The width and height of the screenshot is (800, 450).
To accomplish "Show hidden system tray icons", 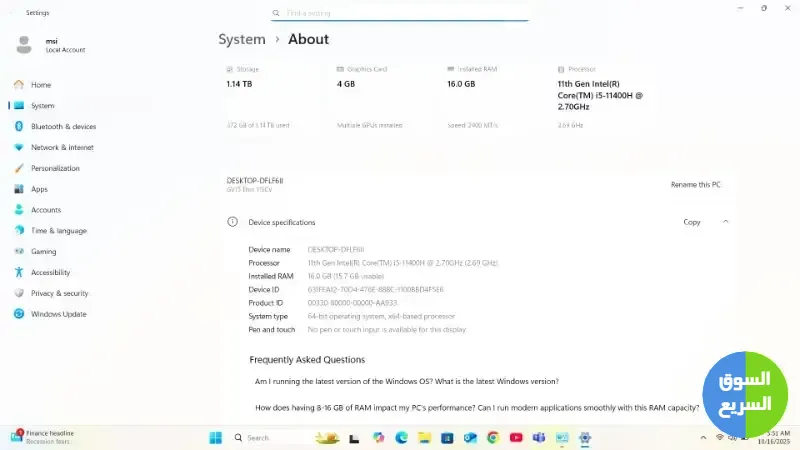I will click(x=704, y=438).
